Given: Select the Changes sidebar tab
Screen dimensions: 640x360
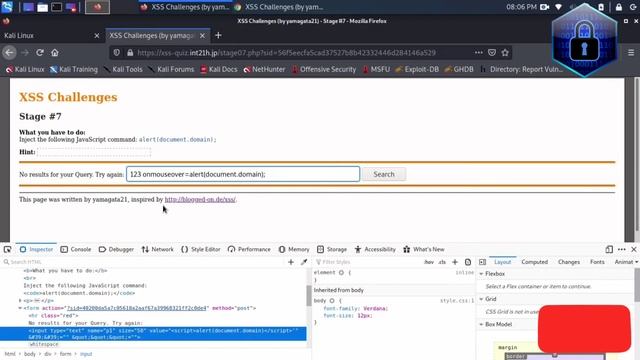Looking at the screenshot, I should pyautogui.click(x=569, y=262).
